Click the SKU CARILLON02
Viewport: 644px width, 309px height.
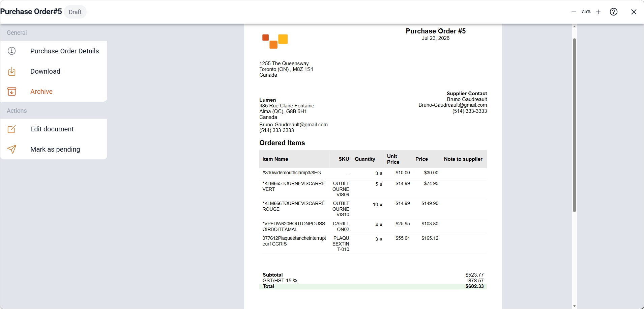point(341,227)
